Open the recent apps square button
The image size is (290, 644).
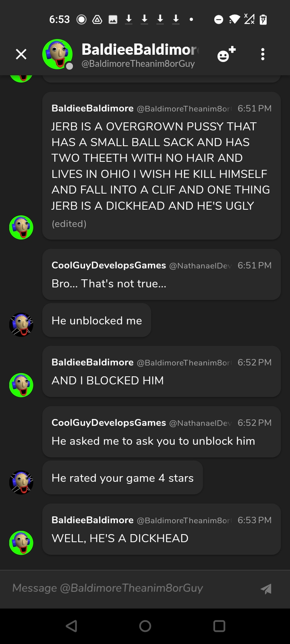tap(219, 626)
